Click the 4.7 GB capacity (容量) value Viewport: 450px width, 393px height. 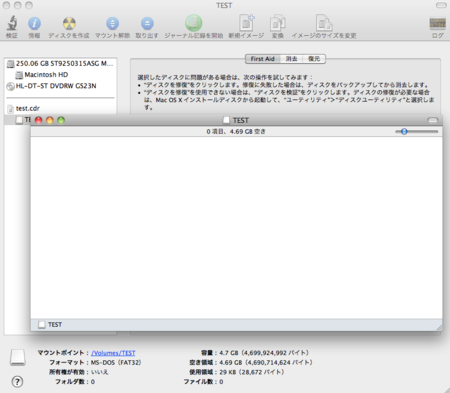[264, 353]
